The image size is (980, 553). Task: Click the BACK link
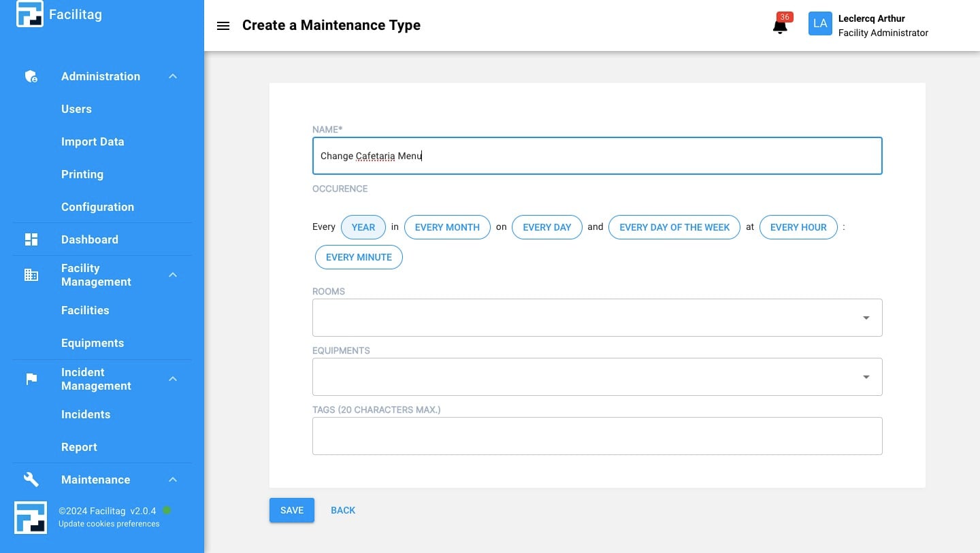(343, 510)
